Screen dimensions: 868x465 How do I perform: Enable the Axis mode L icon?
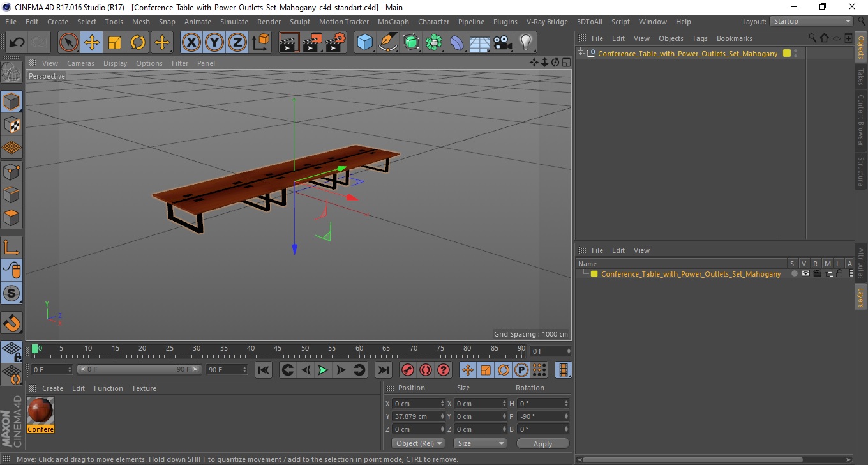(11, 247)
